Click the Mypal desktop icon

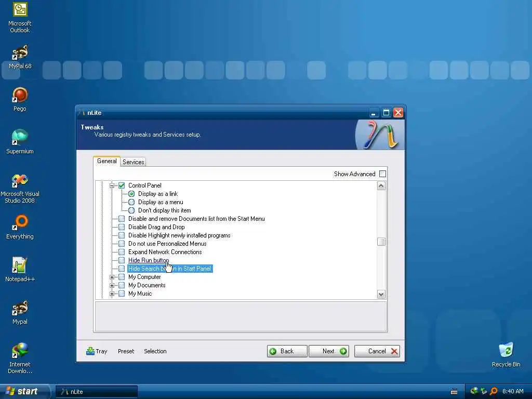(20, 312)
